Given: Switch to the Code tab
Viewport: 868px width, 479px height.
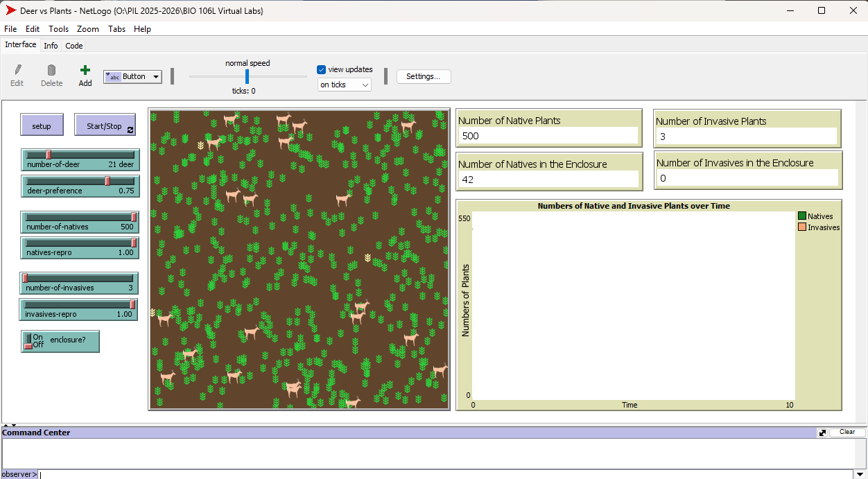Looking at the screenshot, I should coord(74,46).
